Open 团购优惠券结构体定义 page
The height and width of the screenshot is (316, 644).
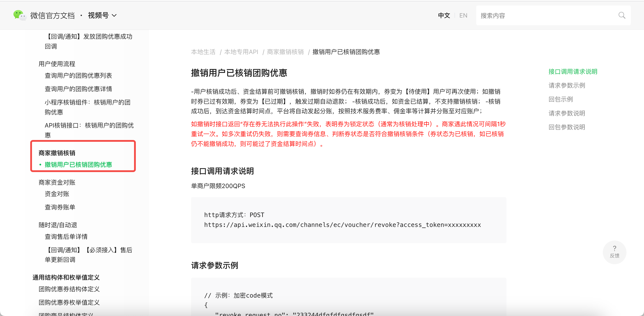[x=69, y=289]
